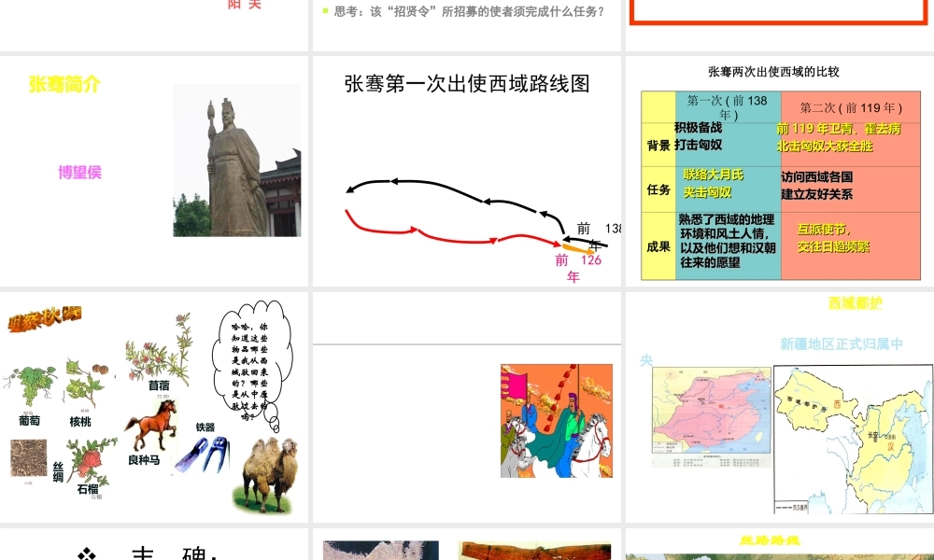Click the red route arrow line

[453, 229]
